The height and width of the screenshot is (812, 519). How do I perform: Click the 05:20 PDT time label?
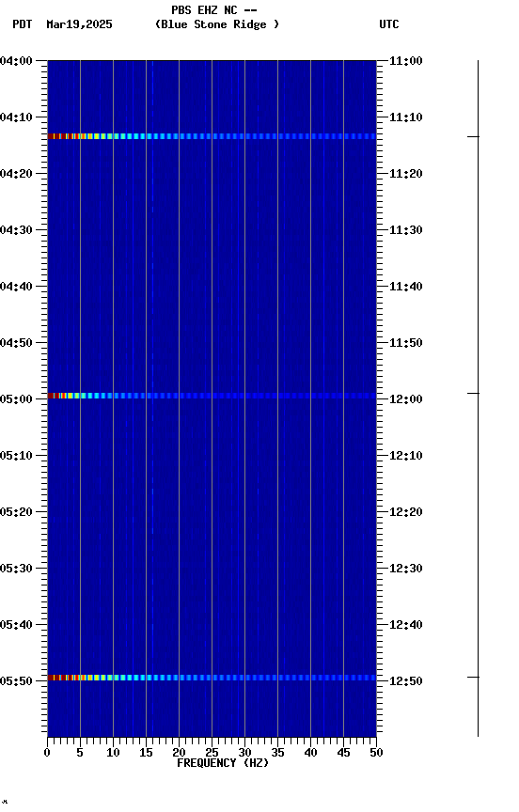(16, 512)
